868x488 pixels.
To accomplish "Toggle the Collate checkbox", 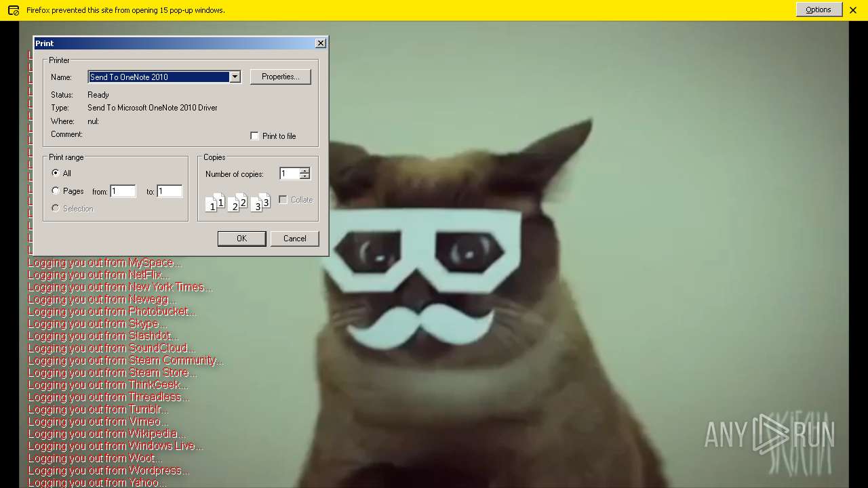I will pos(283,199).
